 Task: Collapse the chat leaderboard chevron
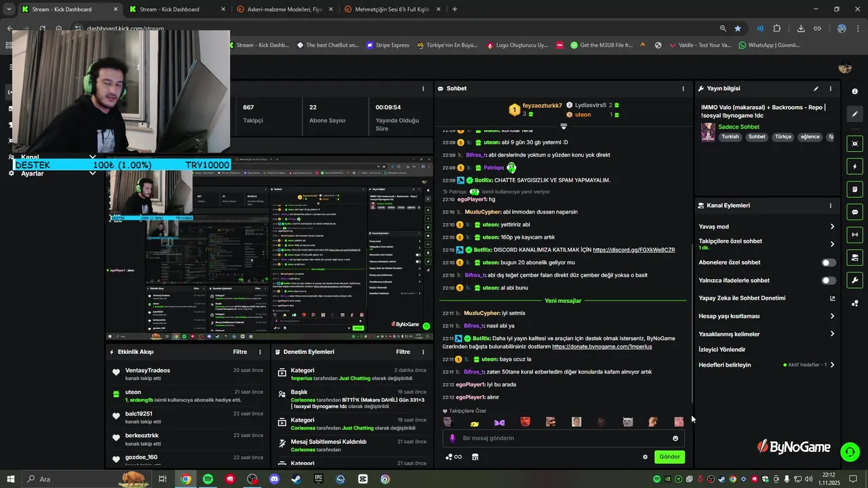tap(564, 127)
